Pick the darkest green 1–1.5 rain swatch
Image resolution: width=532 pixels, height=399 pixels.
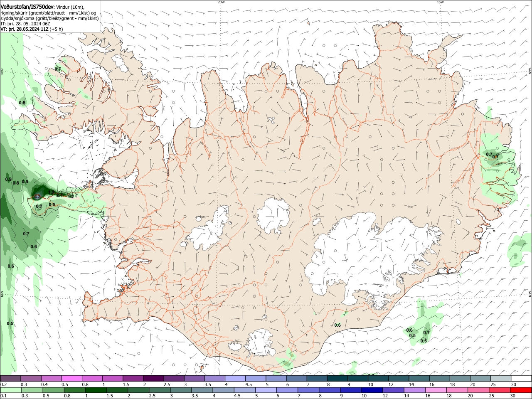(96, 390)
